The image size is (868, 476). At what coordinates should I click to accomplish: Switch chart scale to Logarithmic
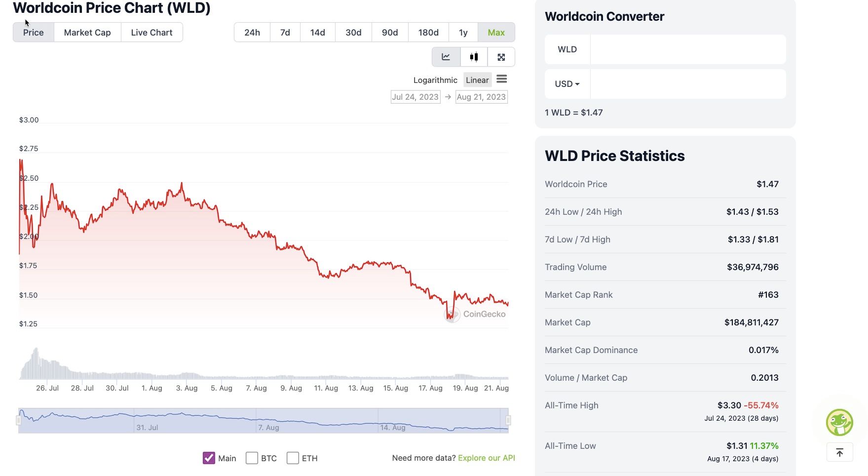click(x=435, y=80)
